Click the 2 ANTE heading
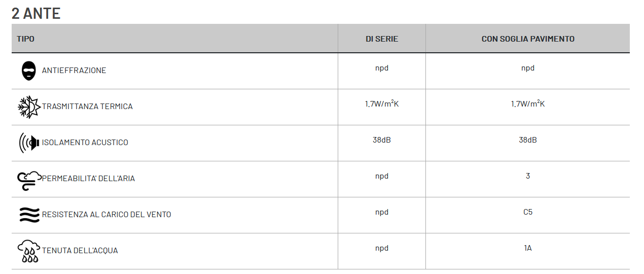The width and height of the screenshot is (644, 274). [x=36, y=13]
